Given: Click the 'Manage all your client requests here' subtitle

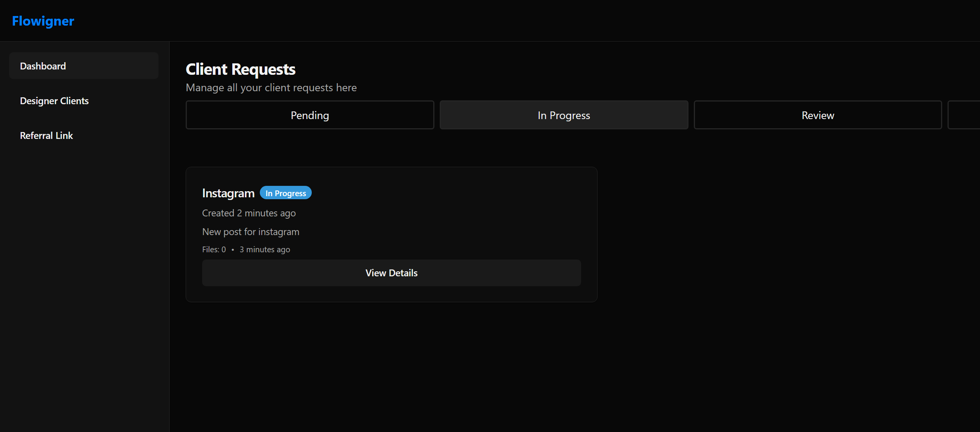Looking at the screenshot, I should 271,87.
